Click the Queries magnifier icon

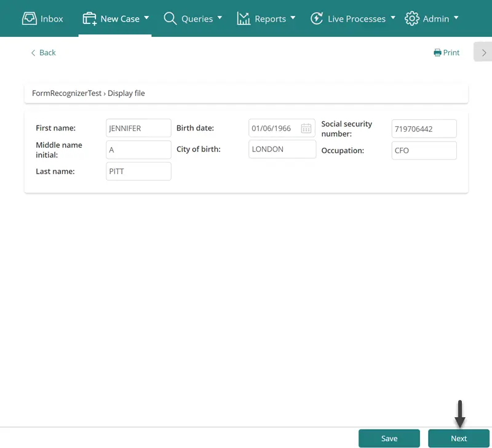[170, 18]
